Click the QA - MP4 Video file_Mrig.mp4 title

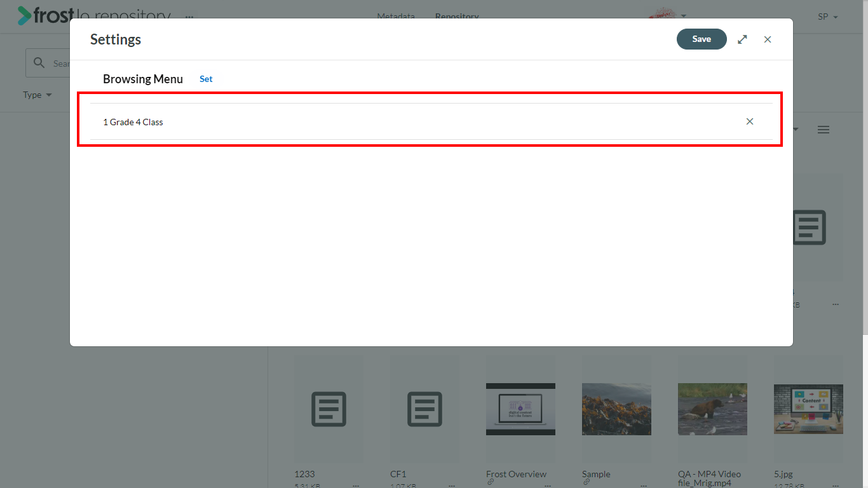(x=709, y=478)
